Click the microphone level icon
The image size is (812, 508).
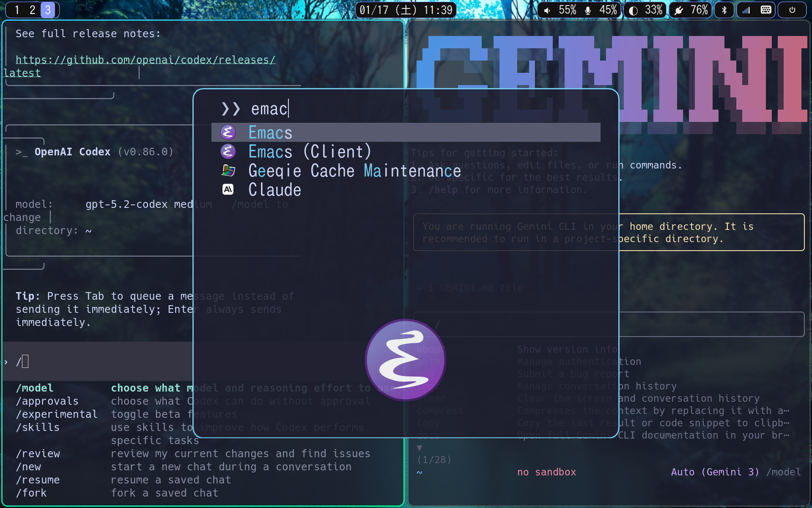pos(588,10)
